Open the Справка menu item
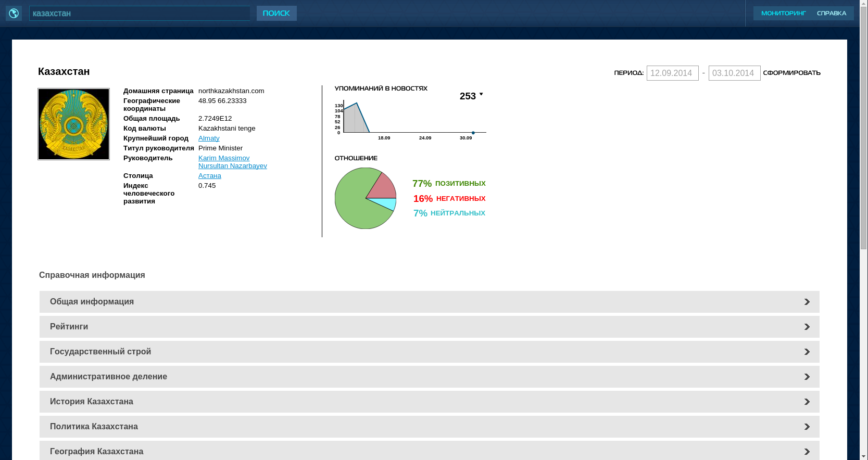The height and width of the screenshot is (460, 868). (x=831, y=14)
